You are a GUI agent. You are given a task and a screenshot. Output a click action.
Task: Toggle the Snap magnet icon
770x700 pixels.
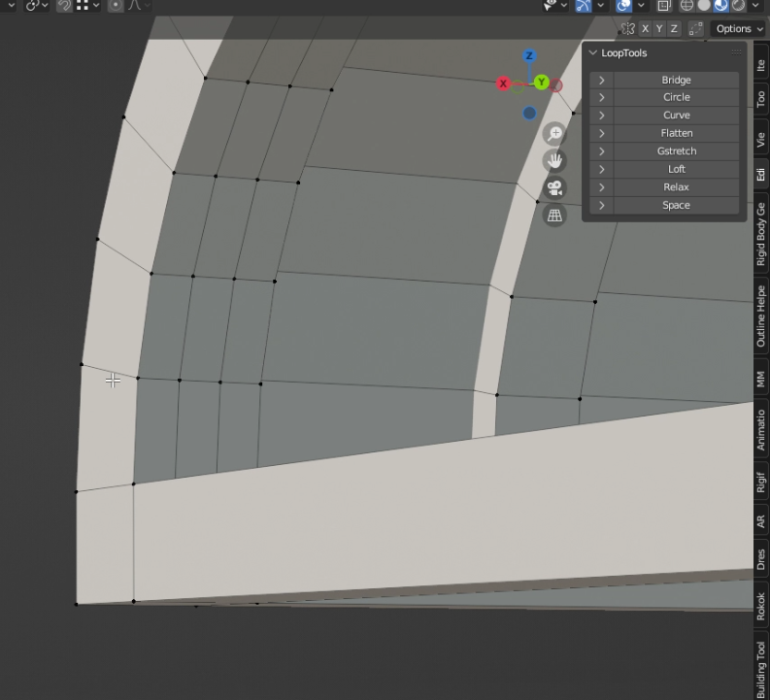tap(64, 6)
